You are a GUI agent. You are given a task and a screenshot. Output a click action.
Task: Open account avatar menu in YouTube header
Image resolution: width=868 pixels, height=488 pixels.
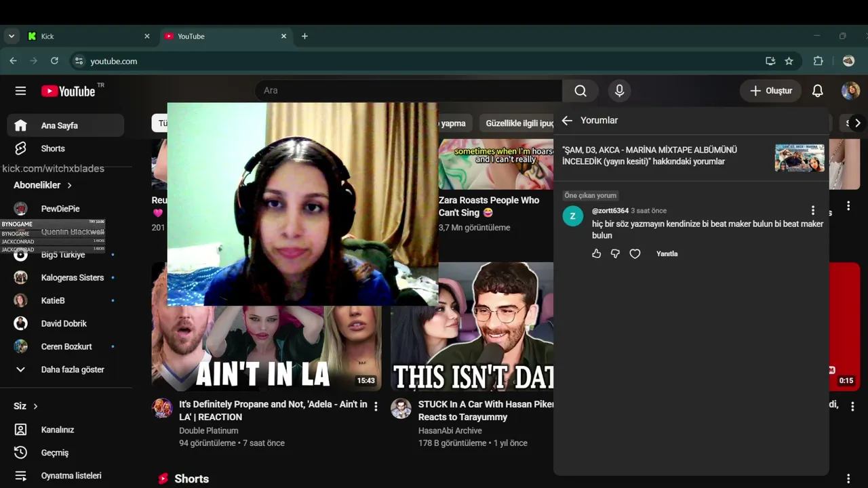pyautogui.click(x=850, y=91)
